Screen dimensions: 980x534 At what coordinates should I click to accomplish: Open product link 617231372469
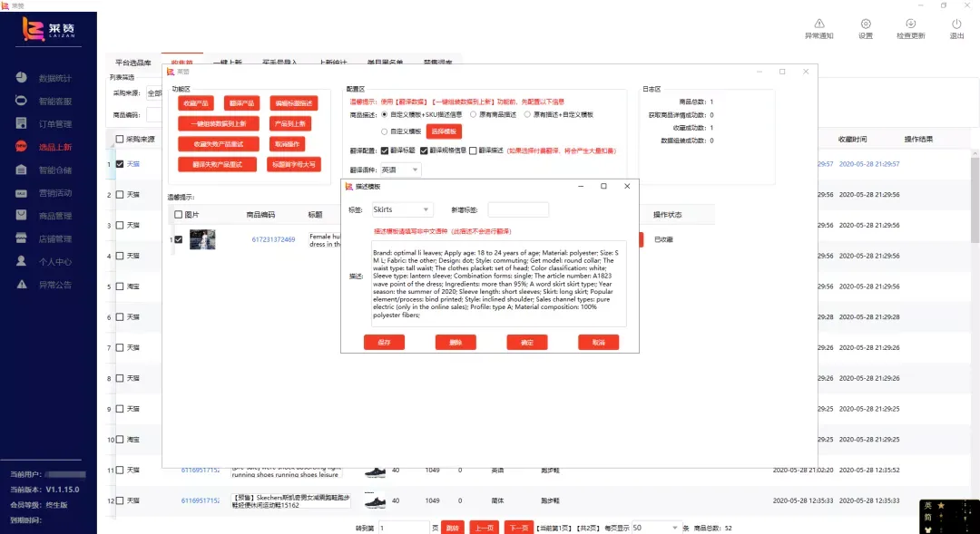[273, 240]
